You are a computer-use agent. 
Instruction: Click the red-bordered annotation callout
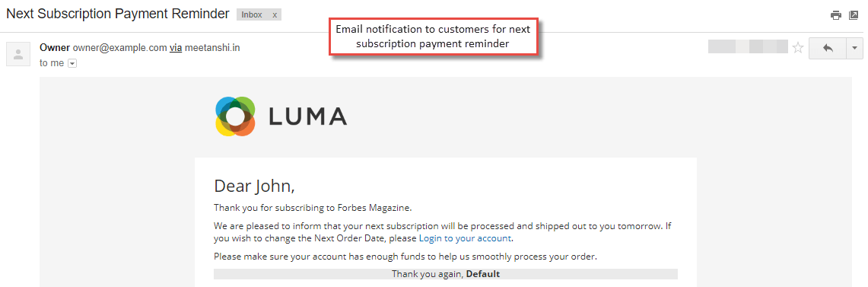tap(433, 37)
